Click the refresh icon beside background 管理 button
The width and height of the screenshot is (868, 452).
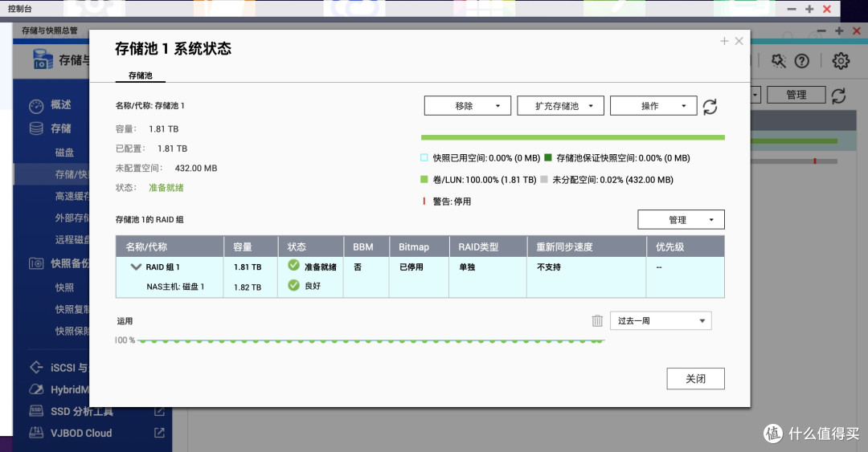[x=838, y=96]
